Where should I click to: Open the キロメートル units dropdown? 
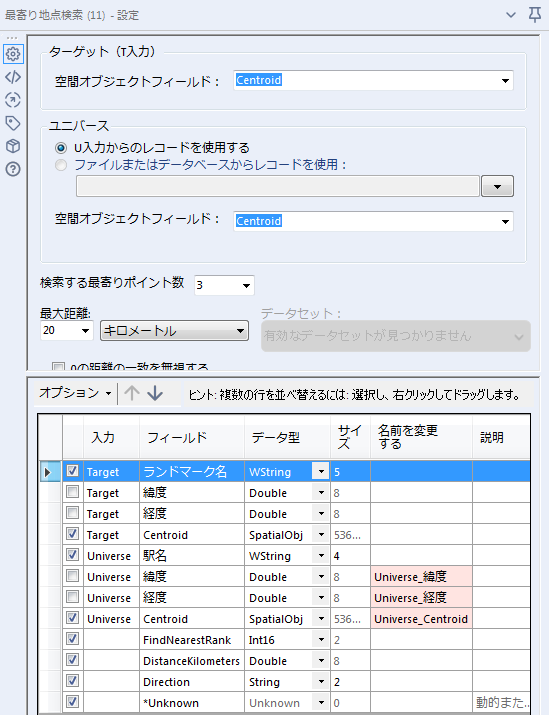point(174,331)
